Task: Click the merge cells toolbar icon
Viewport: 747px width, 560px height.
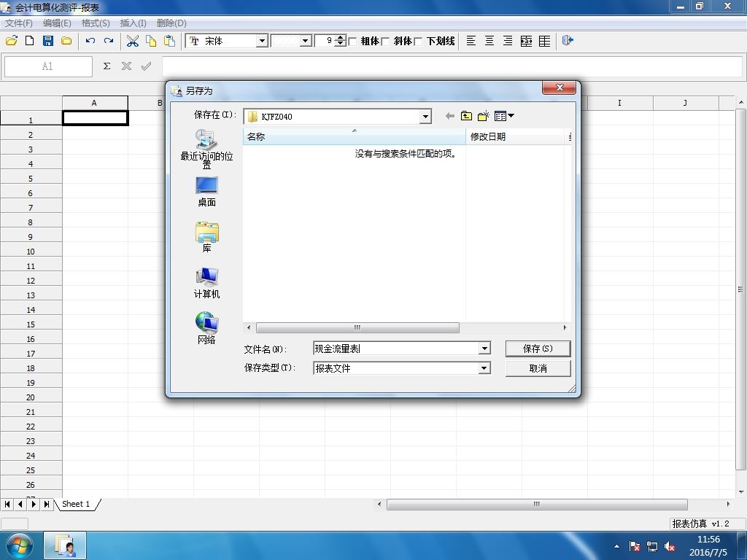Action: (x=527, y=41)
